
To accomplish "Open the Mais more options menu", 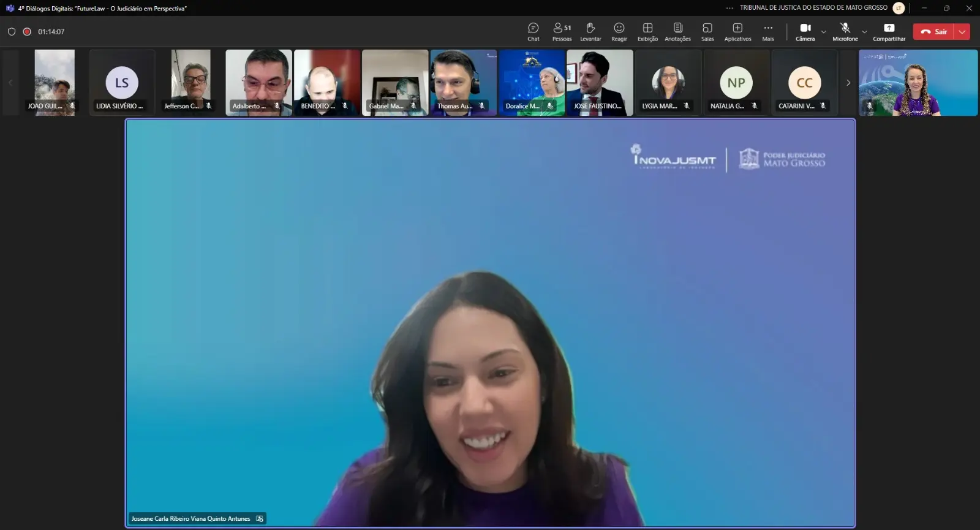I will point(767,32).
